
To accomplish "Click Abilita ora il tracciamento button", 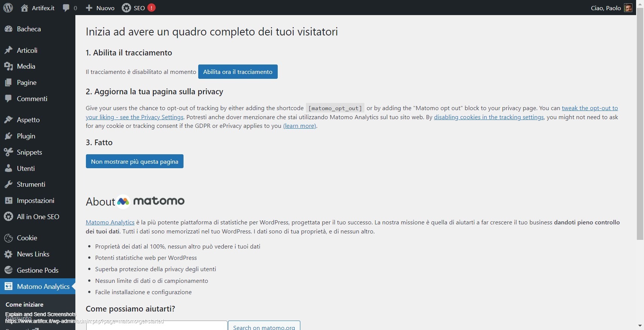I will coord(238,72).
